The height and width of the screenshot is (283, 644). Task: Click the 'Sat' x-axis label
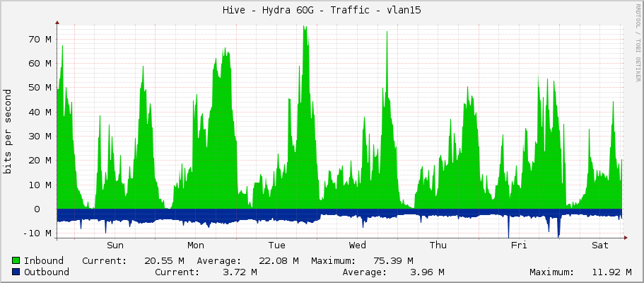[600, 246]
